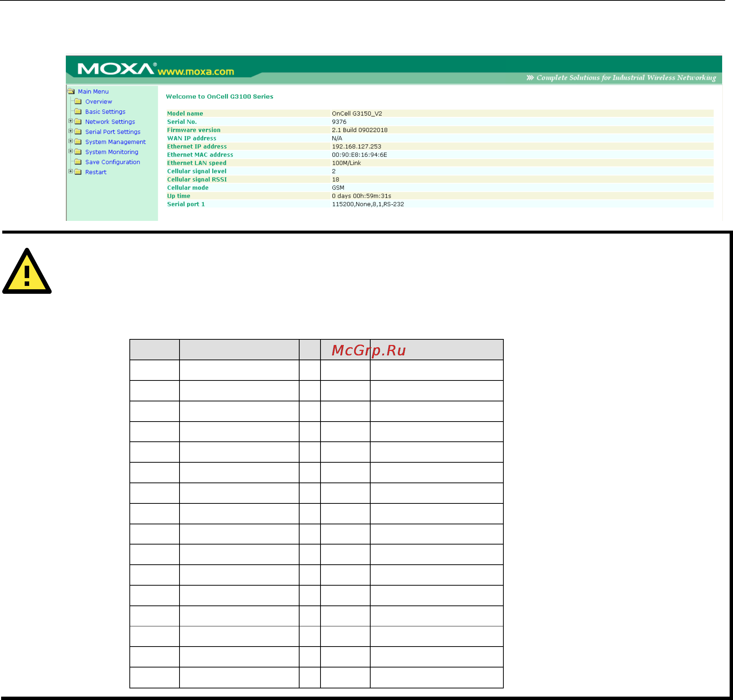Click the Save Configuration folder icon
The image size is (733, 700).
pyautogui.click(x=78, y=162)
